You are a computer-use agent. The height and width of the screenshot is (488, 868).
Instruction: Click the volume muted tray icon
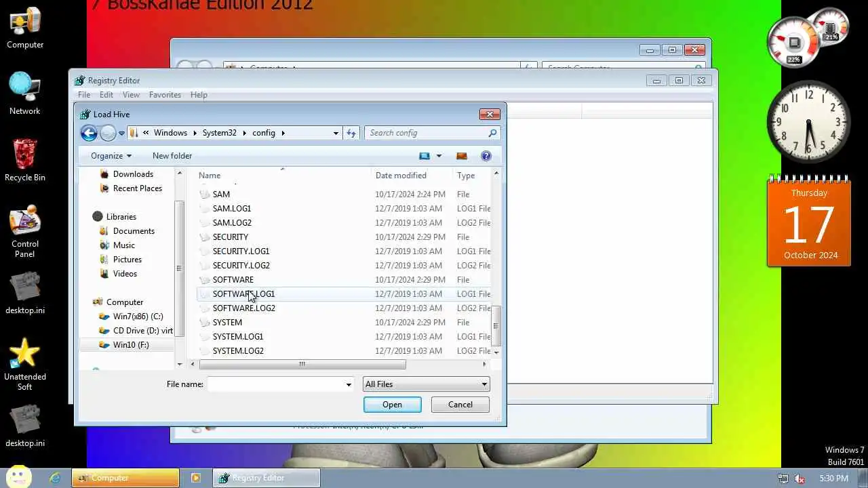800,479
